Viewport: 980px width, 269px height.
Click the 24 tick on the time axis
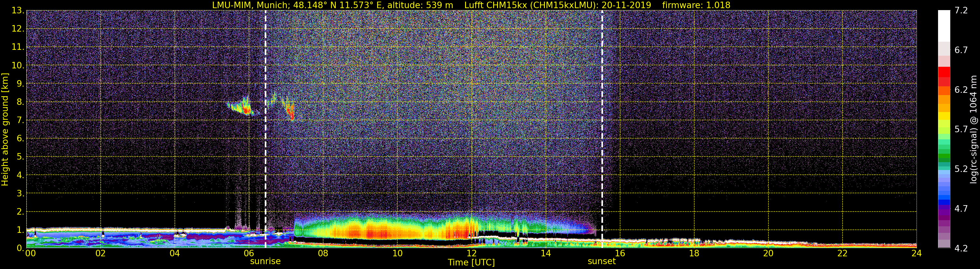(x=917, y=253)
